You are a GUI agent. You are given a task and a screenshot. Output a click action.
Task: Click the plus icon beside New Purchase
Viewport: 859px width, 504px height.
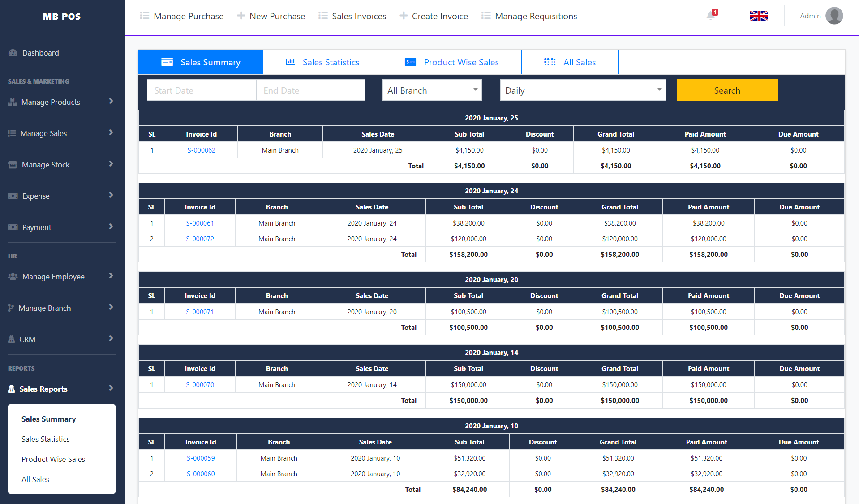click(241, 16)
